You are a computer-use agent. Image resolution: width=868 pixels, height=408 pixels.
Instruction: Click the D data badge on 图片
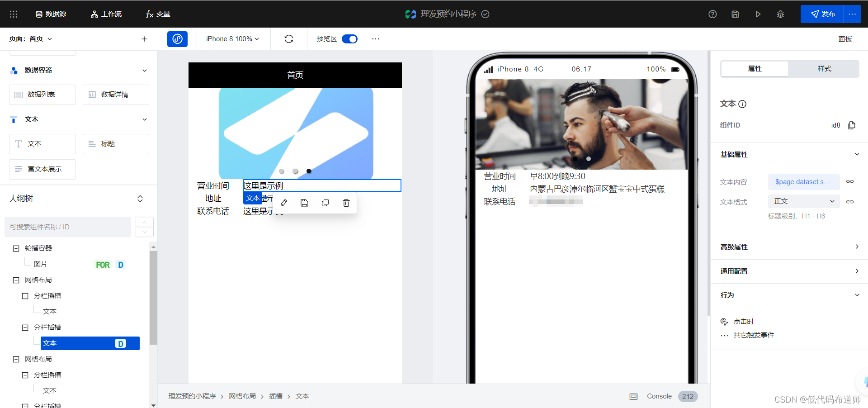click(x=121, y=265)
